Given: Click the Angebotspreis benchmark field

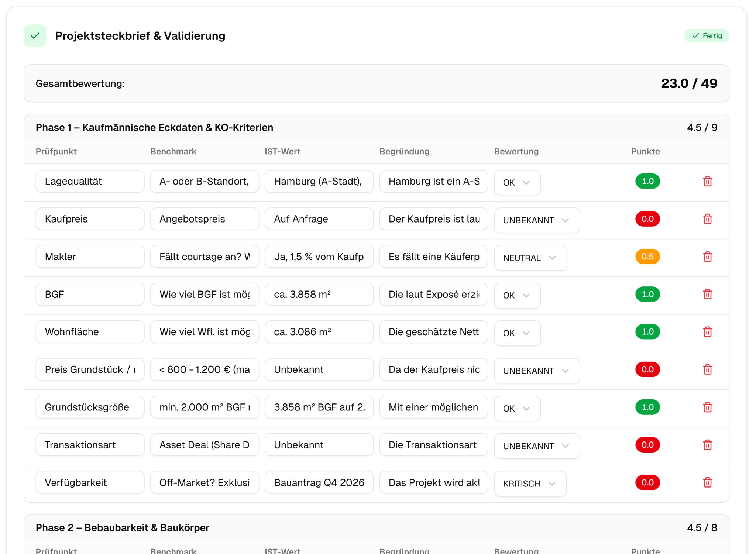Looking at the screenshot, I should tap(205, 219).
